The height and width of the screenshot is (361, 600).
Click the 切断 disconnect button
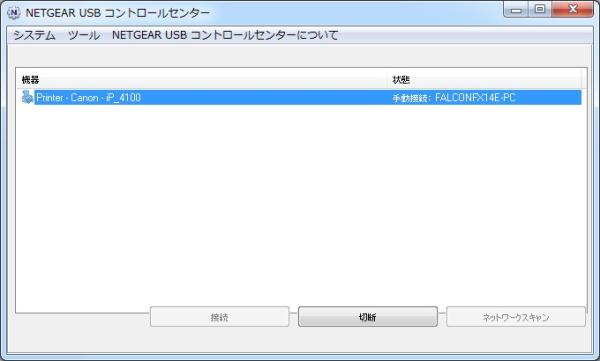(x=368, y=317)
